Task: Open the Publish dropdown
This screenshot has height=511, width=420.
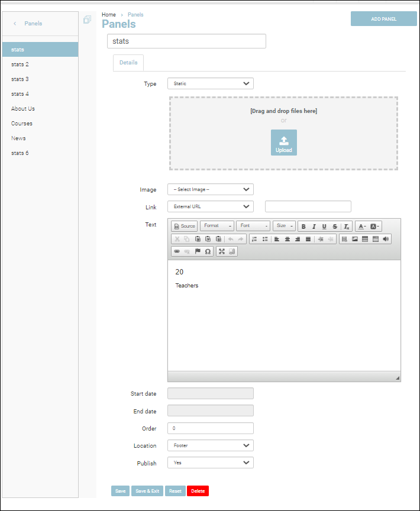Action: 210,463
